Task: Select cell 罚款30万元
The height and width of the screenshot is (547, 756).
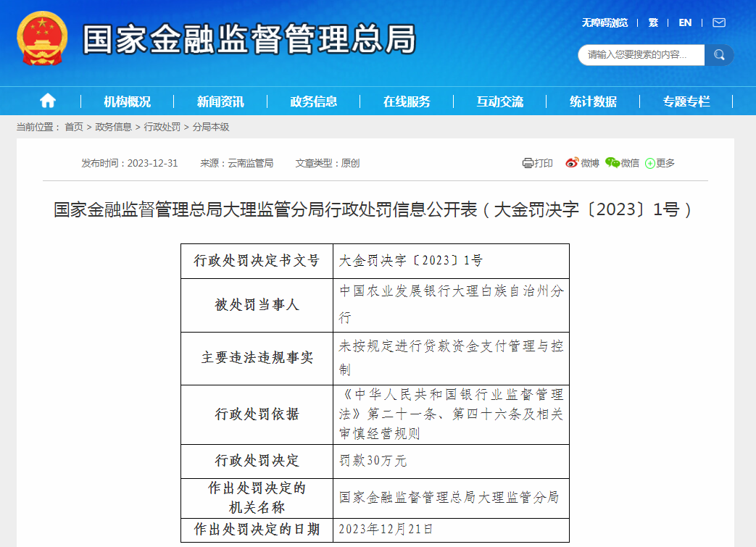Action: tap(452, 462)
